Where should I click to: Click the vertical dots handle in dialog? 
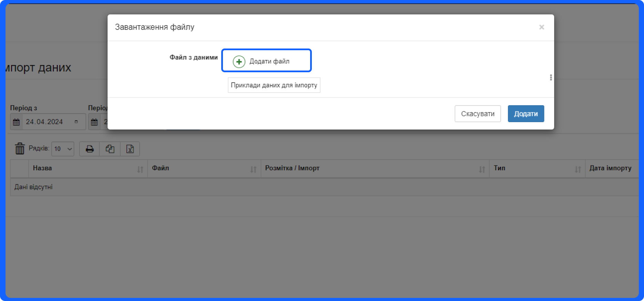click(x=551, y=78)
